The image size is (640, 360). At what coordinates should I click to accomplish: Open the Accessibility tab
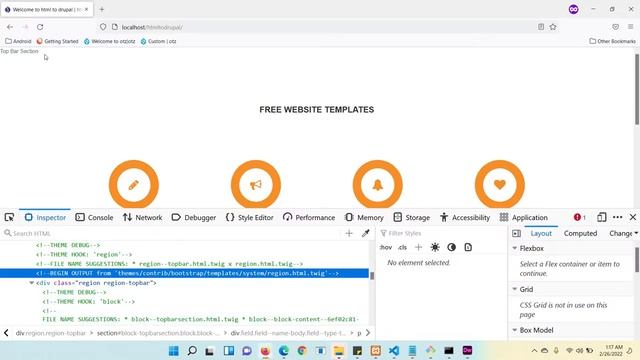(x=465, y=217)
